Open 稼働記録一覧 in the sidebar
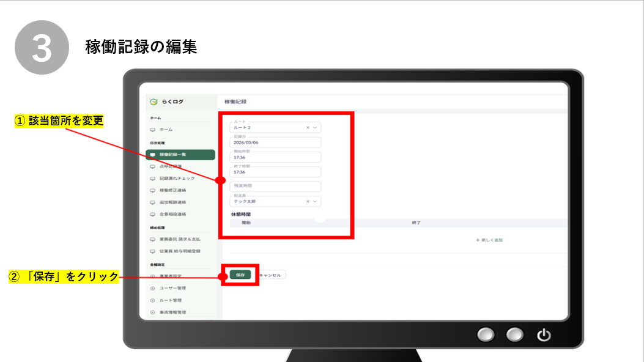 pos(180,155)
